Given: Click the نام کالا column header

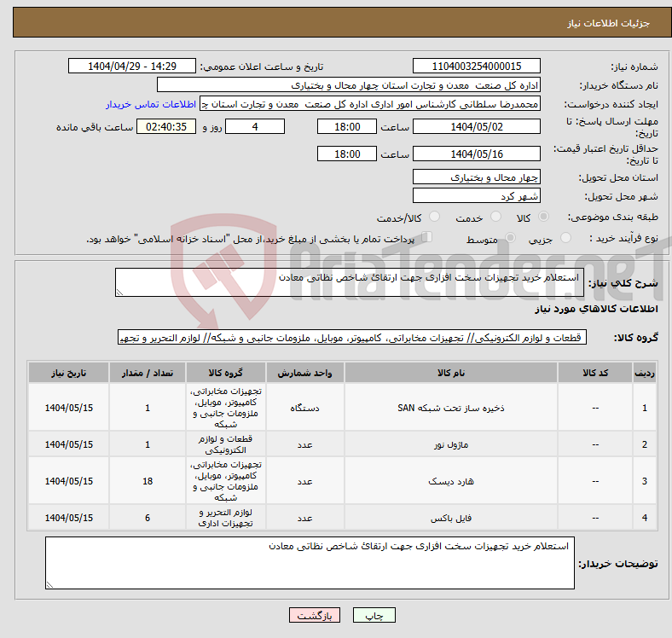Looking at the screenshot, I should 450,374.
